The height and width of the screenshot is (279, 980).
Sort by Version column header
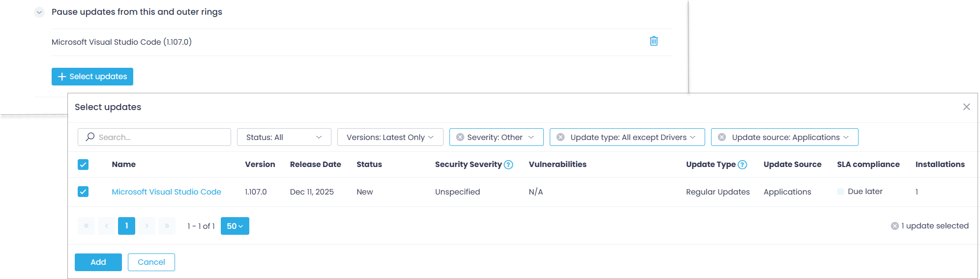click(x=260, y=165)
